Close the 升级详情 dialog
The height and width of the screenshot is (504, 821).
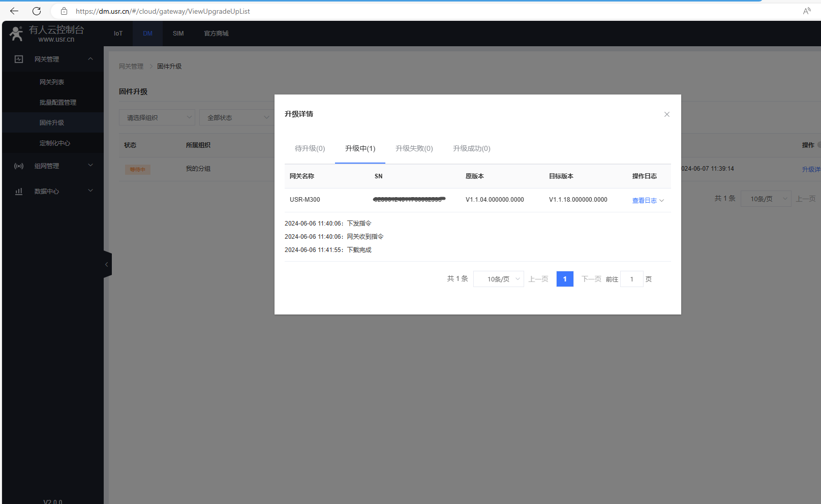click(x=666, y=114)
